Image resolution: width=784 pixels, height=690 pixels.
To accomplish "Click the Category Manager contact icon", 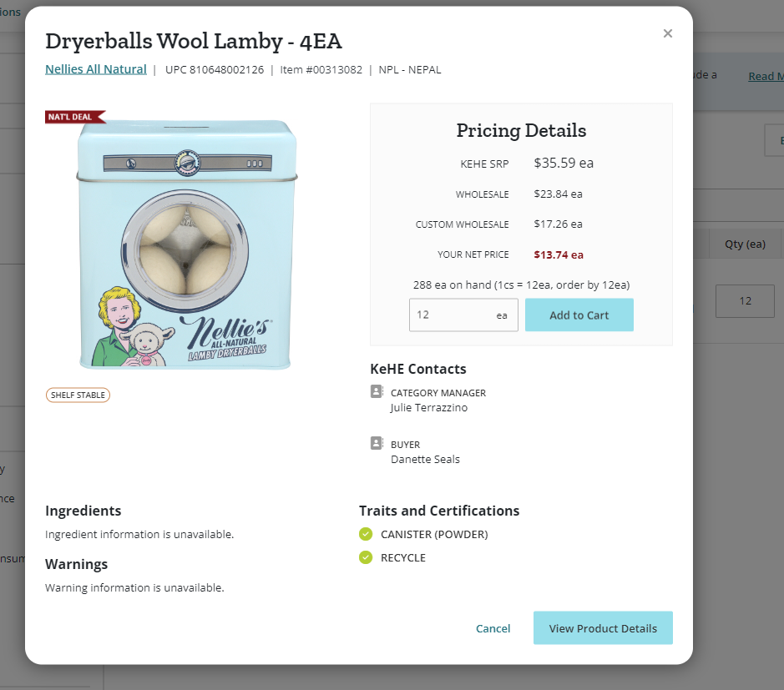I will pos(377,391).
